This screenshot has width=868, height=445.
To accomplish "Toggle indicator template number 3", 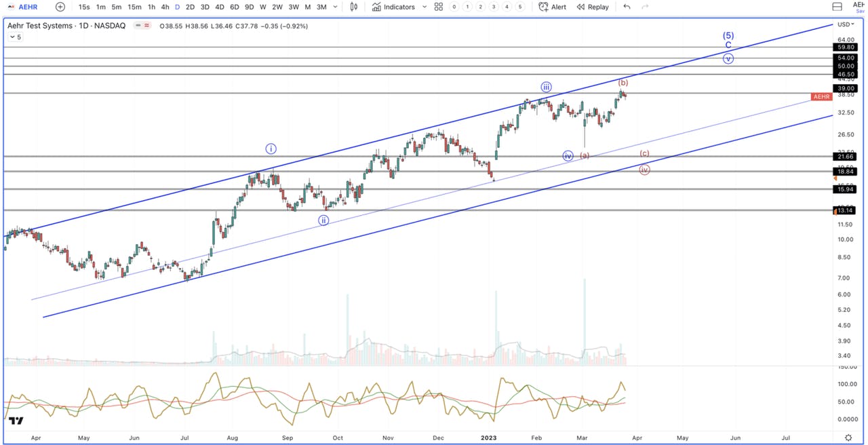I will pos(494,7).
